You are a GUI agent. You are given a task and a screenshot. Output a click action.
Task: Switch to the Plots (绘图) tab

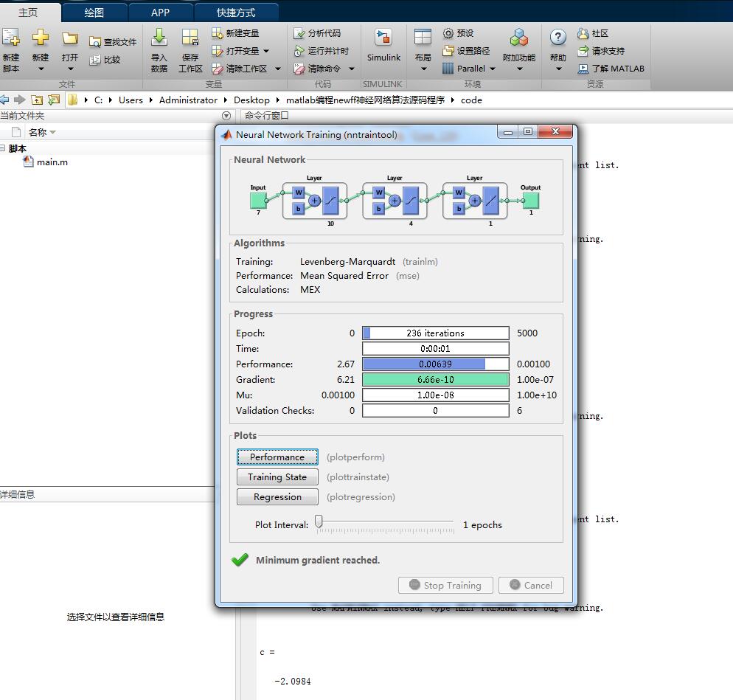click(x=94, y=13)
